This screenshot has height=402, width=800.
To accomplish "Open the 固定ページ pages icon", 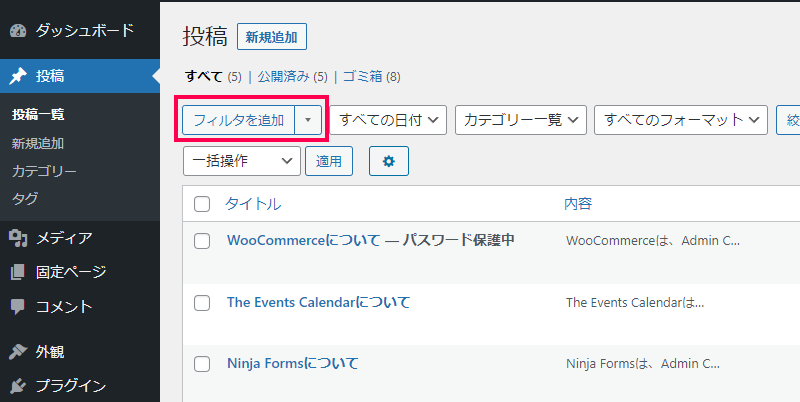I will [18, 272].
